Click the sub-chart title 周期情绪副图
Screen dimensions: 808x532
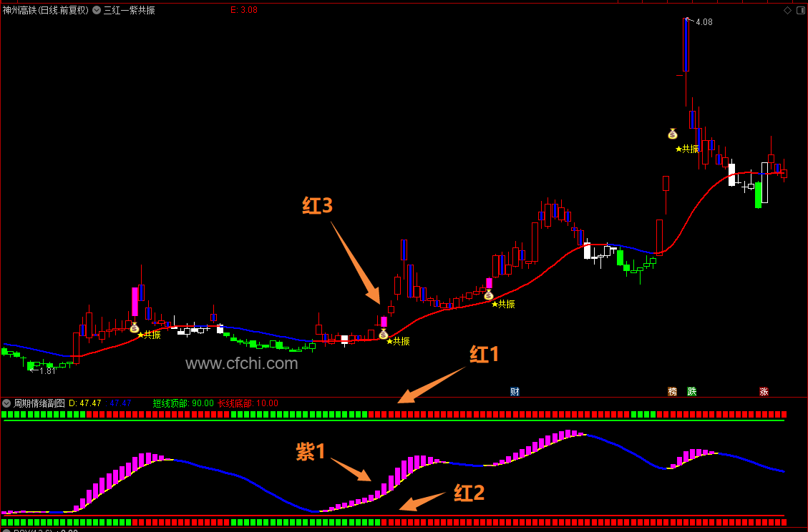[39, 403]
